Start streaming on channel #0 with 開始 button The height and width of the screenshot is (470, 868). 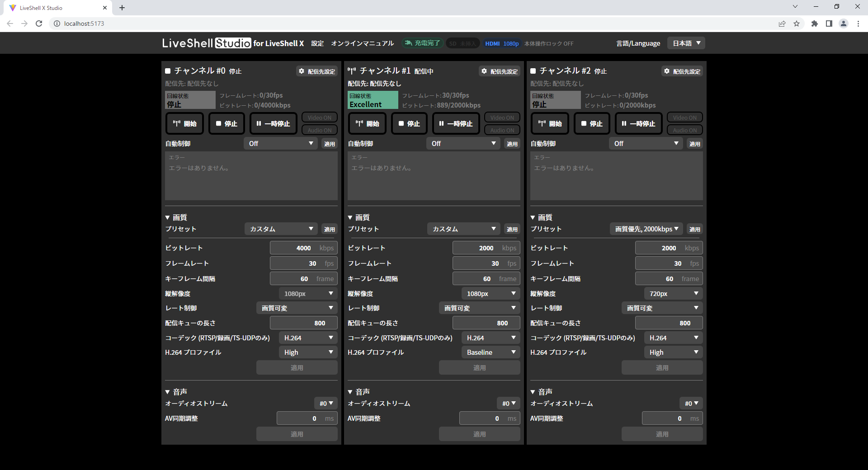point(184,123)
